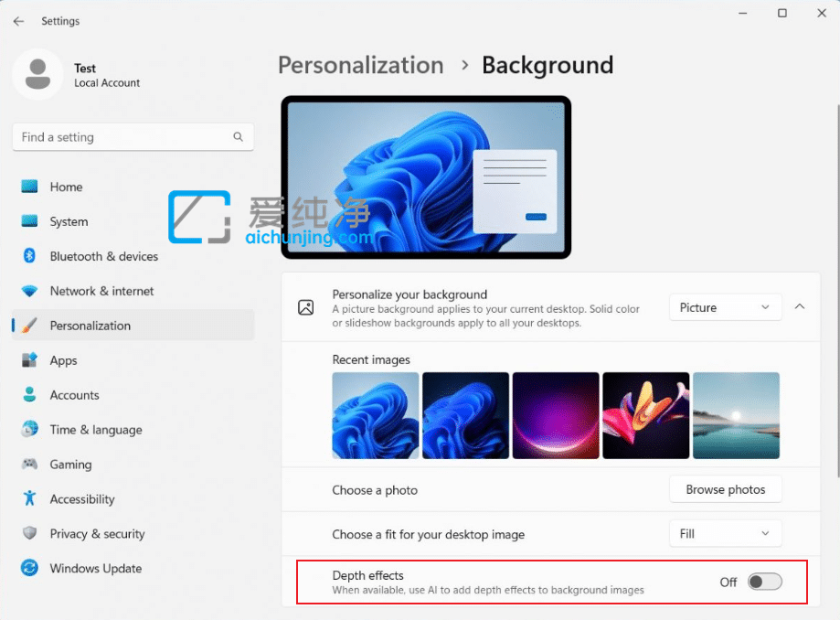Click the Privacy & security shield icon

[29, 533]
